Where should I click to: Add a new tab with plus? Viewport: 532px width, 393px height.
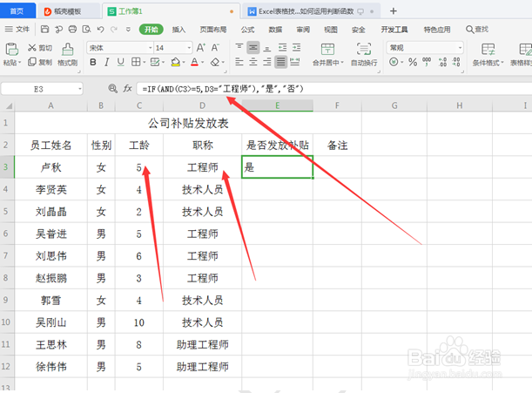[394, 11]
